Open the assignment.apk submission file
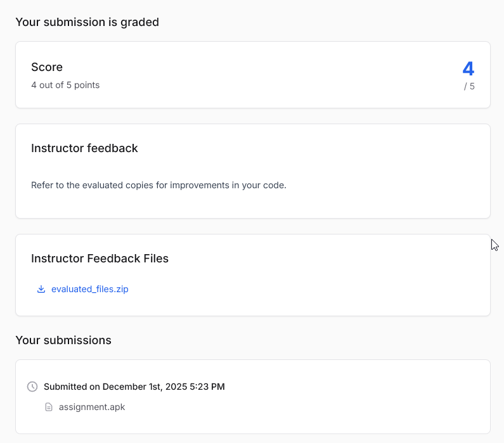 92,407
